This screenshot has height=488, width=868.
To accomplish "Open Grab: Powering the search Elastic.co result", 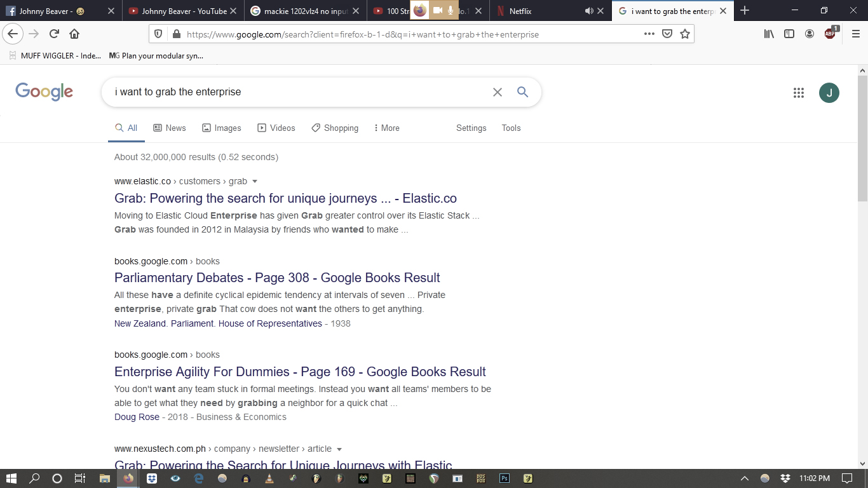I will (x=285, y=198).
